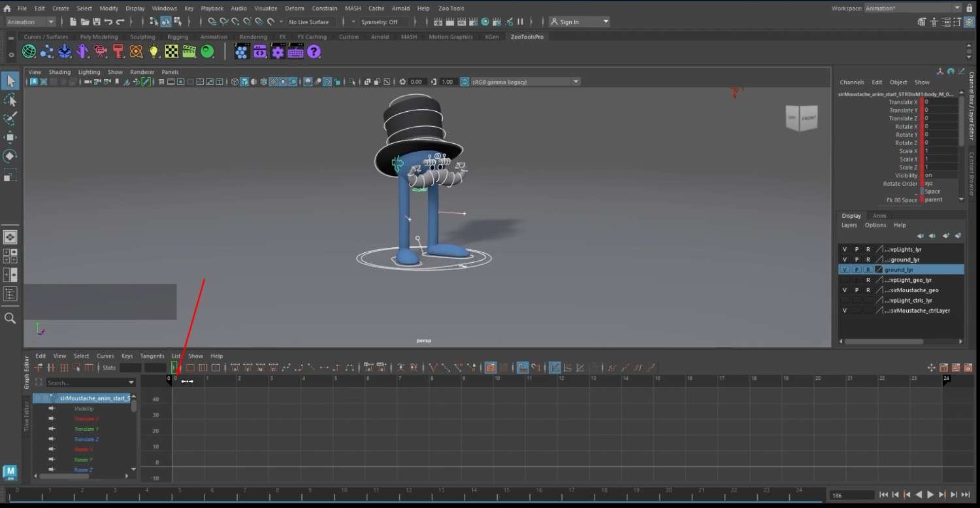980x508 pixels.
Task: Select Translate Y curve in graph outliner
Action: tap(86, 429)
